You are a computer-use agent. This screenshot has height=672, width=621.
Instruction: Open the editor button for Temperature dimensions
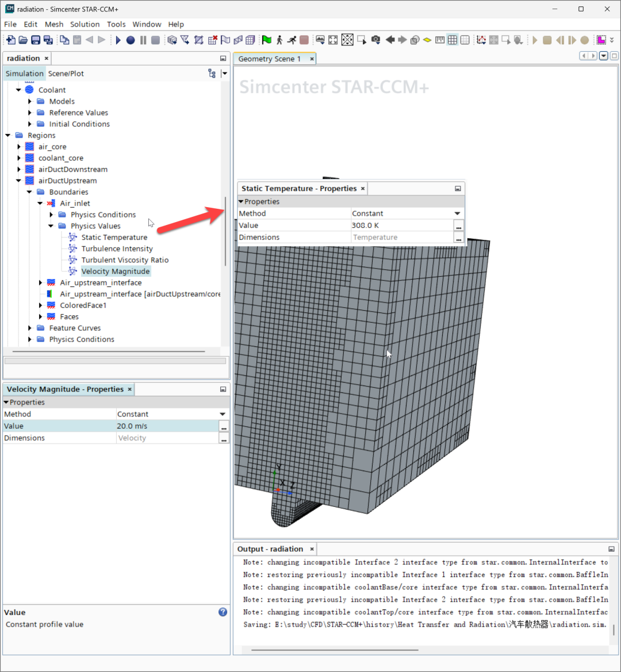[459, 238]
